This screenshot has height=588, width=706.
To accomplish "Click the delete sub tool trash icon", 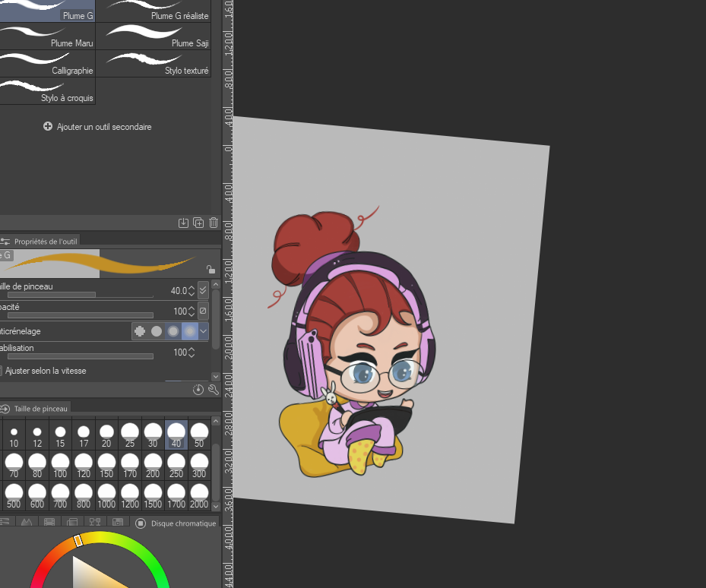I will pyautogui.click(x=213, y=223).
